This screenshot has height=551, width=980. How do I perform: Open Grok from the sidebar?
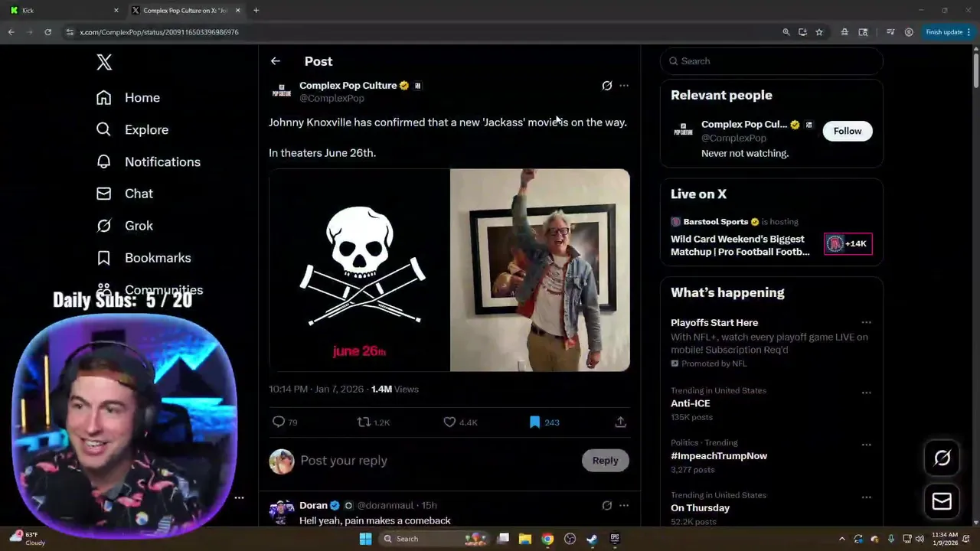point(124,227)
